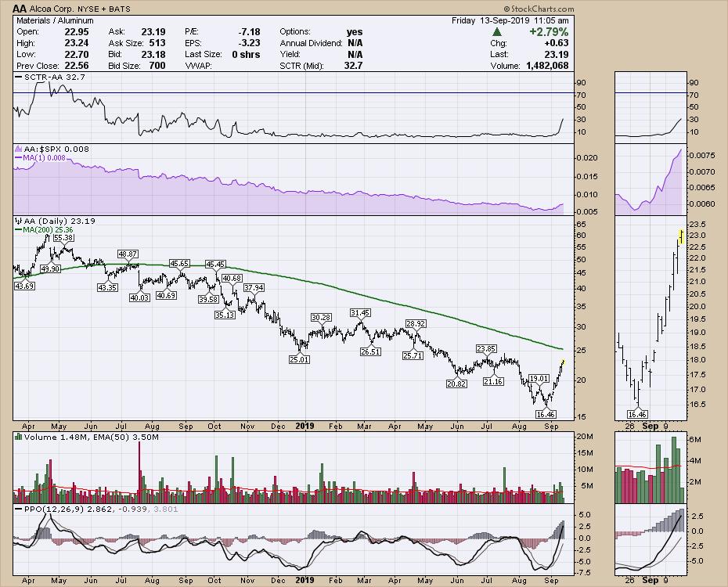Click the 35.13 price low label
Screen dimensions: 728x587
[x=225, y=315]
